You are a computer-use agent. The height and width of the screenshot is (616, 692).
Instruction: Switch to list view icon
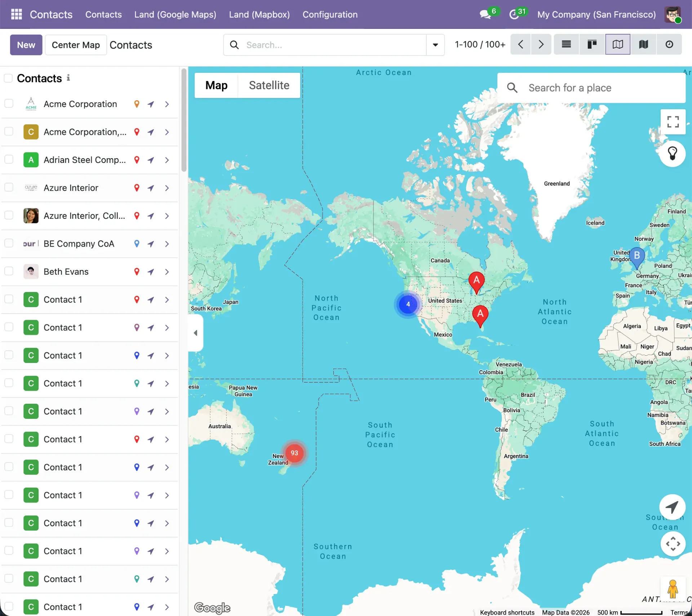(x=566, y=44)
